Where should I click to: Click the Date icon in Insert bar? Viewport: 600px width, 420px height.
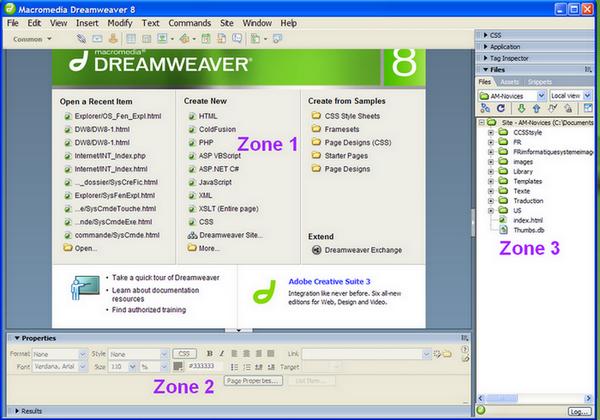(x=206, y=38)
